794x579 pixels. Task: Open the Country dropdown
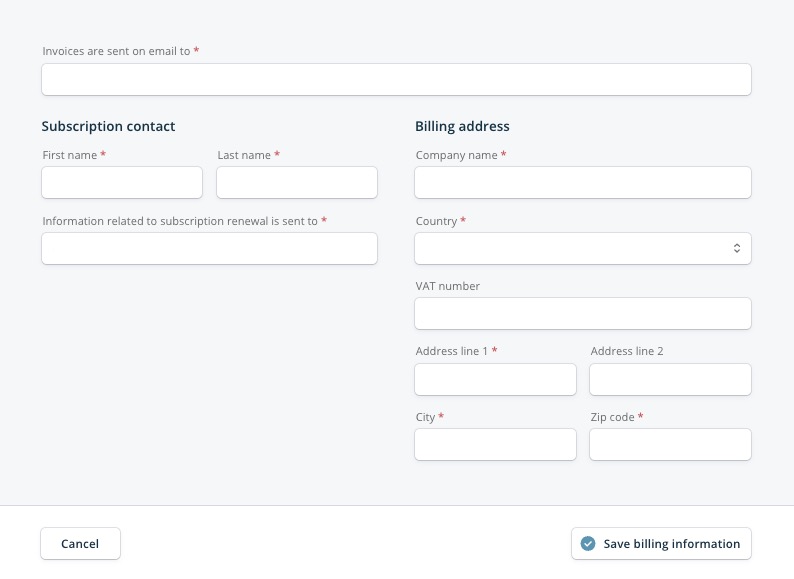pyautogui.click(x=583, y=248)
